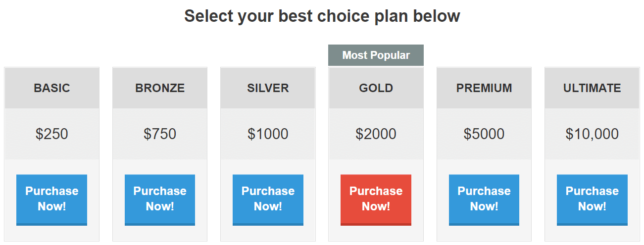This screenshot has height=245, width=644.
Task: Click the $5000 Premium price
Action: click(484, 134)
